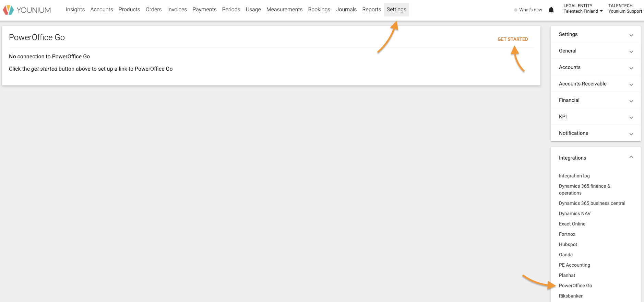Expand the General section
The width and height of the screenshot is (644, 302).
[596, 51]
